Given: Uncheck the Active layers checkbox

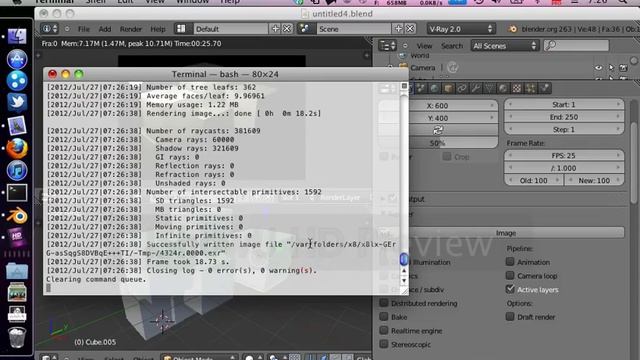Looking at the screenshot, I should (510, 289).
